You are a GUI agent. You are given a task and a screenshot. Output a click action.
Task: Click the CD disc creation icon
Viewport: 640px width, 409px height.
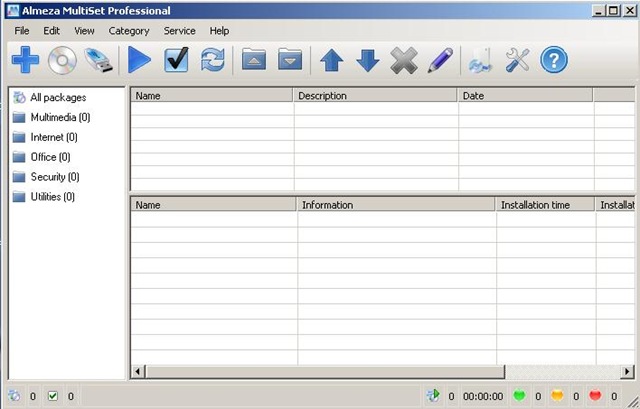click(62, 60)
